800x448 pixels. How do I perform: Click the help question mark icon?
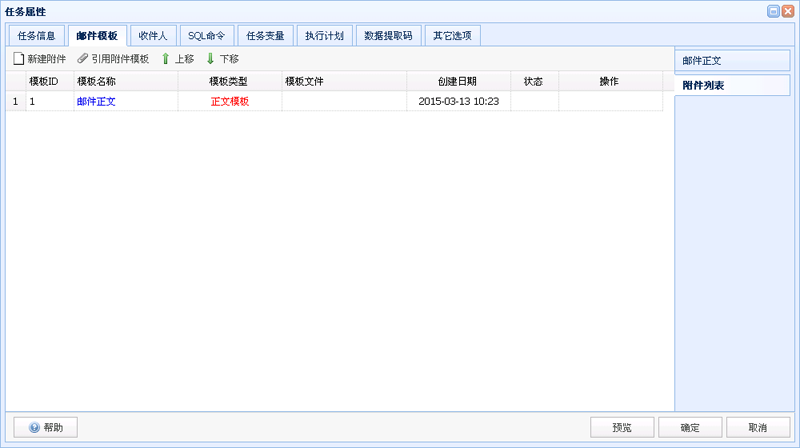[34, 427]
